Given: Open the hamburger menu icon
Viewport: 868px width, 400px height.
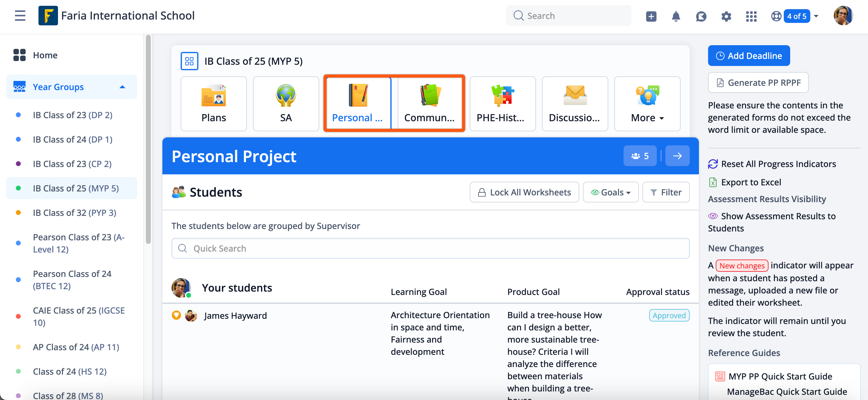Looking at the screenshot, I should click(20, 16).
